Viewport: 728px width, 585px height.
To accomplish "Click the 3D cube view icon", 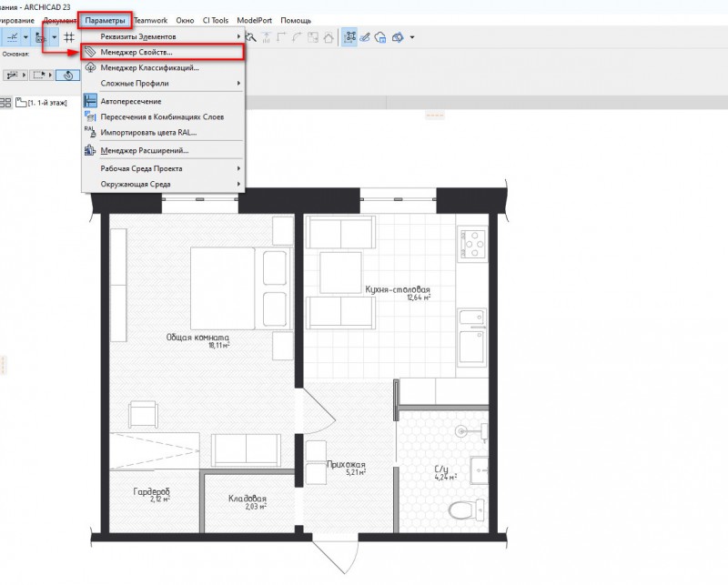I will pyautogui.click(x=398, y=37).
